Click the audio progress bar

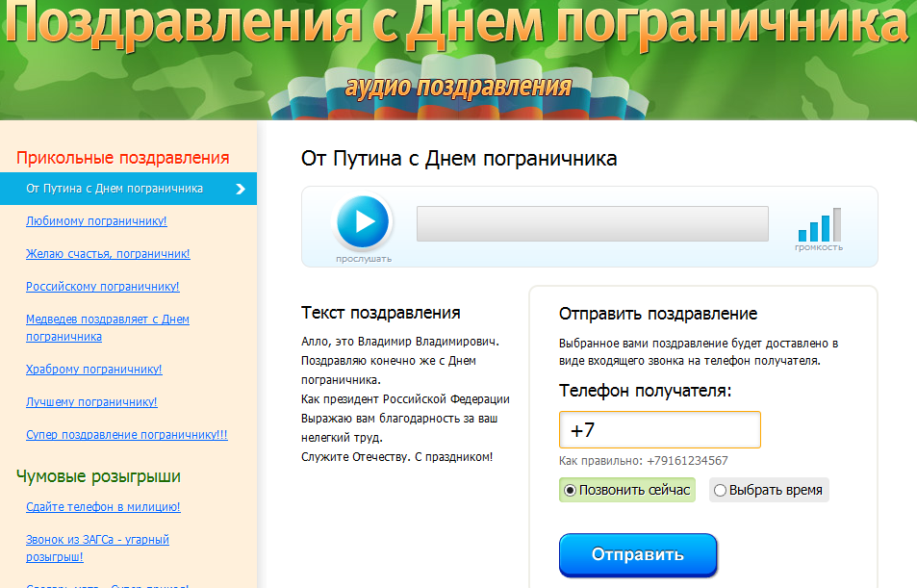593,223
